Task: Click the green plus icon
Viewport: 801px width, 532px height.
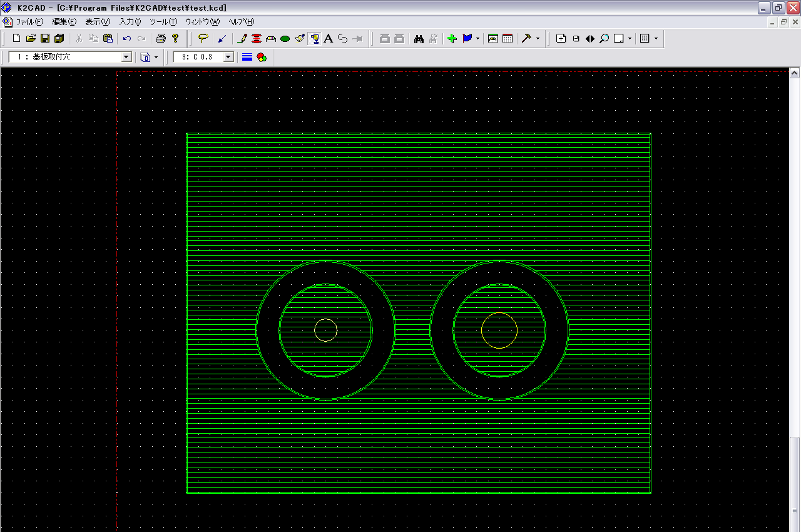Action: (452, 39)
